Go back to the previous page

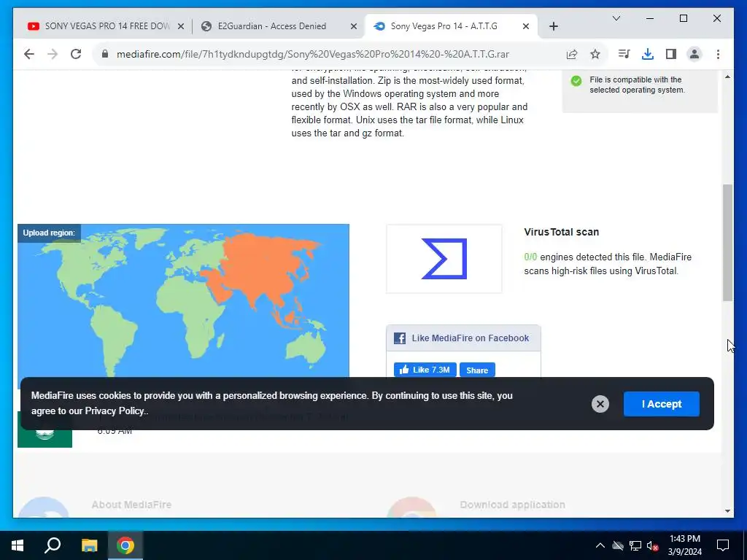click(29, 54)
